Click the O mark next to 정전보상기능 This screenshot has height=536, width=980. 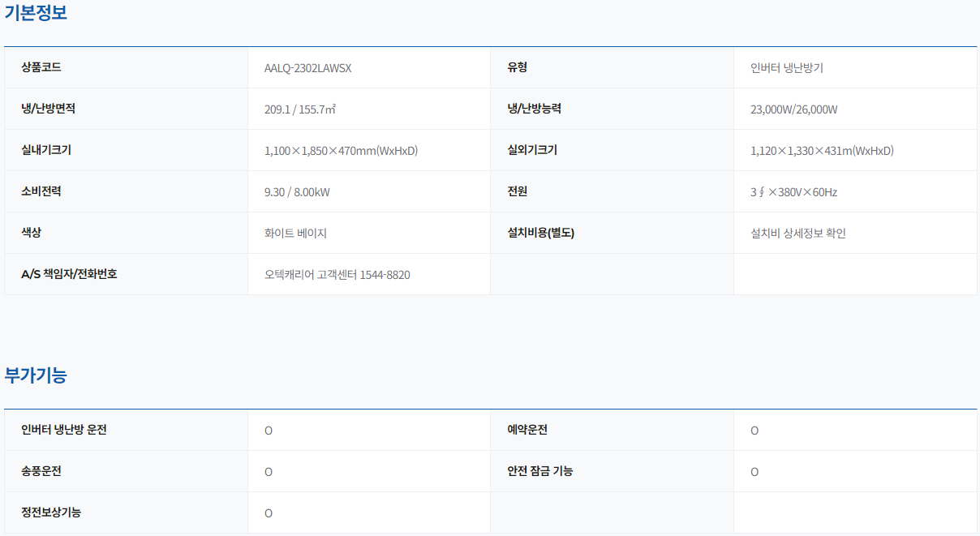coord(269,513)
